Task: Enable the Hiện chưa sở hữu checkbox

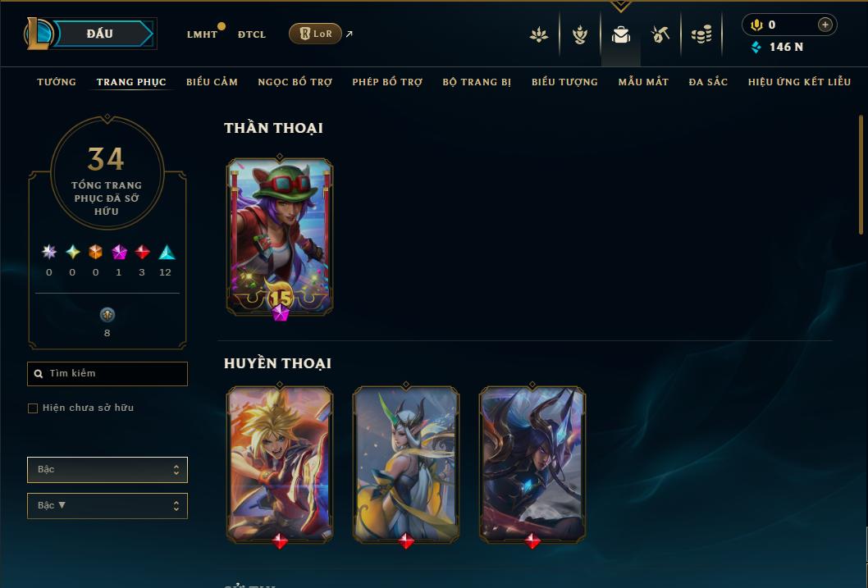Action: coord(33,408)
